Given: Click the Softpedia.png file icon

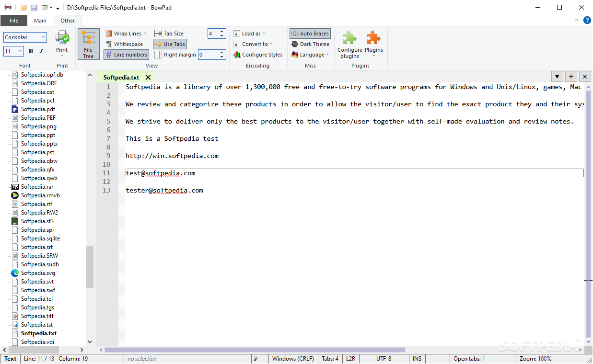Looking at the screenshot, I should (15, 126).
